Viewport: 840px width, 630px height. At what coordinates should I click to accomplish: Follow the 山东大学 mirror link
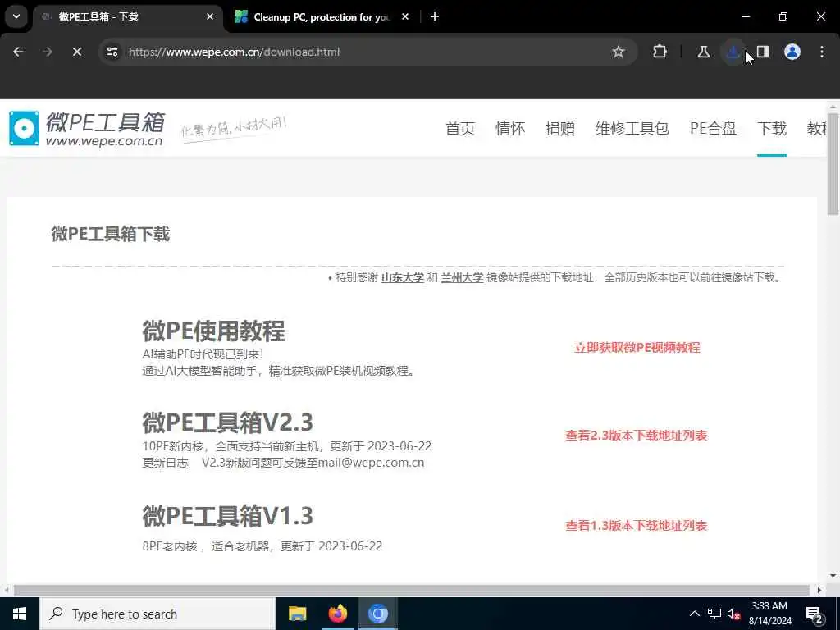(x=402, y=277)
